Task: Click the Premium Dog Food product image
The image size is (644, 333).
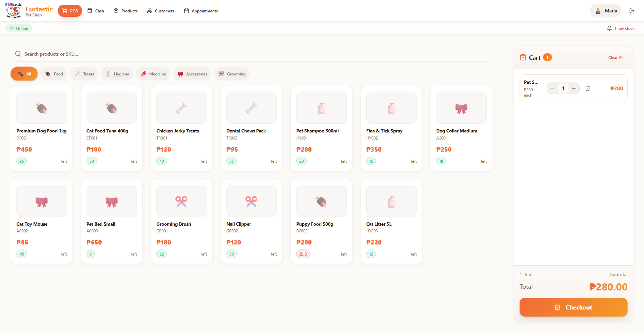Action: (x=42, y=108)
